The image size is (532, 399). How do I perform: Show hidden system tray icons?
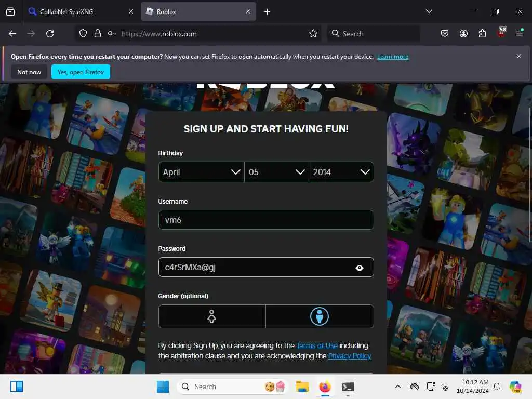click(x=398, y=387)
